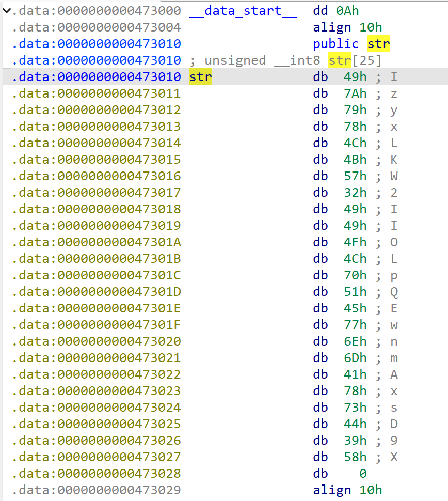
Task: Click str in the public declaration
Action: (378, 44)
